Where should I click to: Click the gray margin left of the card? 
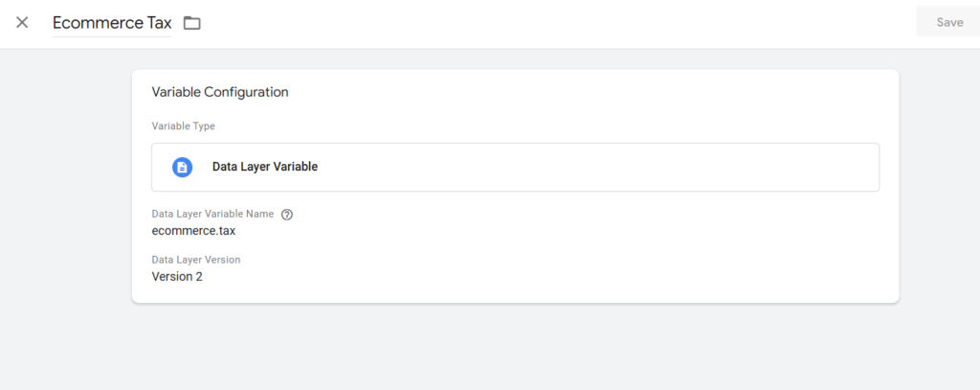(65, 188)
